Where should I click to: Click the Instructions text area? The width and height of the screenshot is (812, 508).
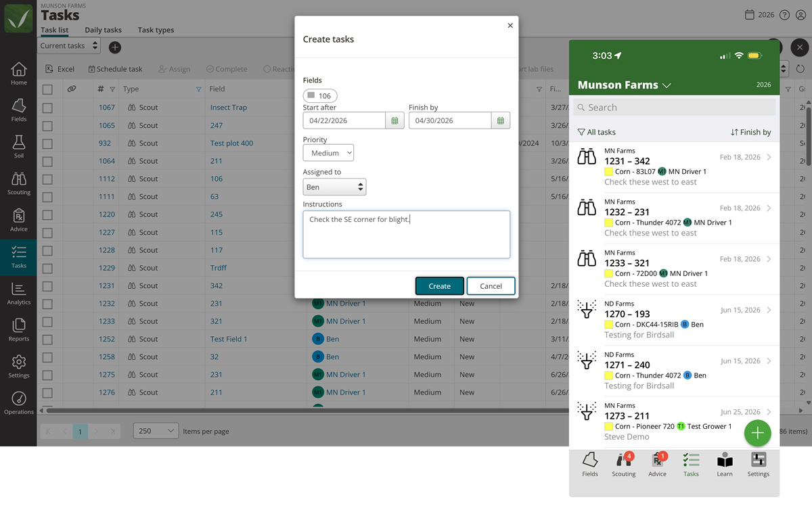407,234
